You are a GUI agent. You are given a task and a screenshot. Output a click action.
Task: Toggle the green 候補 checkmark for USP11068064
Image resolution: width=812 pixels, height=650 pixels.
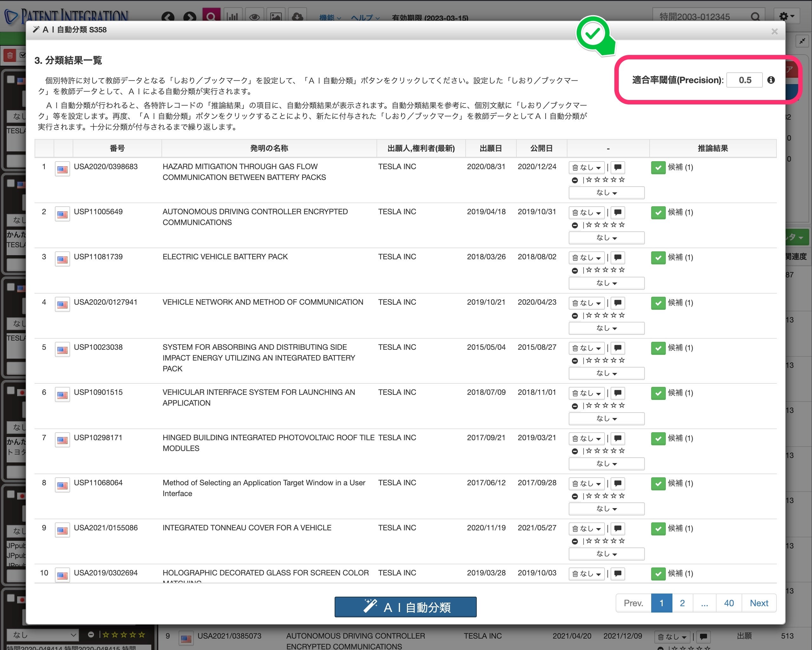pyautogui.click(x=658, y=484)
